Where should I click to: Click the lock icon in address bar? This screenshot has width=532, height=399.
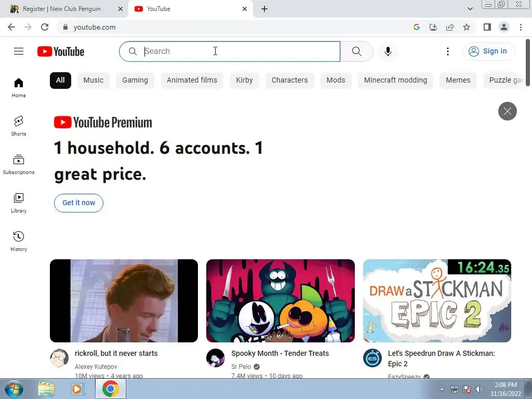coord(65,27)
